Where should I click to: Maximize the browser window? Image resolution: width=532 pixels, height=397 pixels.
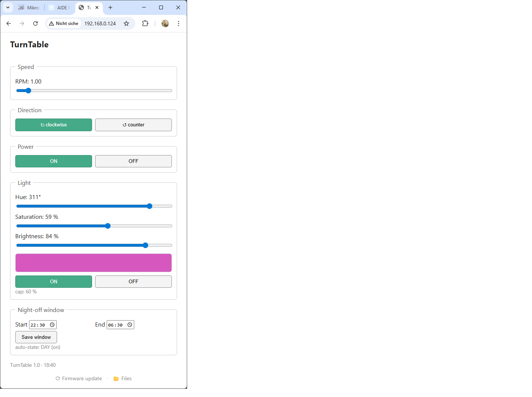pos(161,7)
